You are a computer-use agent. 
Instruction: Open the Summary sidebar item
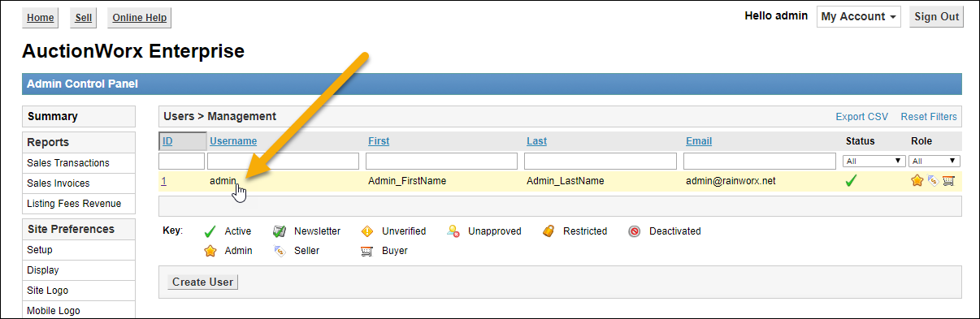pos(79,116)
